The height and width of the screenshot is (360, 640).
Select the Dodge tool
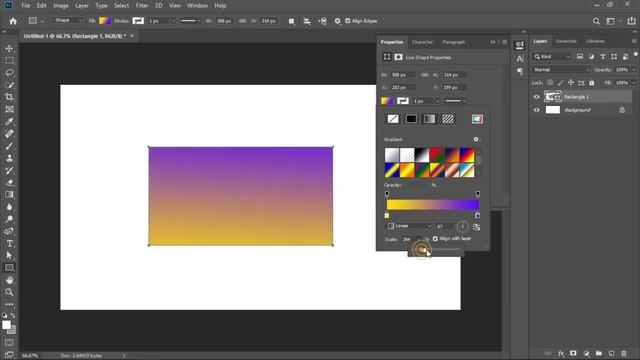[x=9, y=219]
